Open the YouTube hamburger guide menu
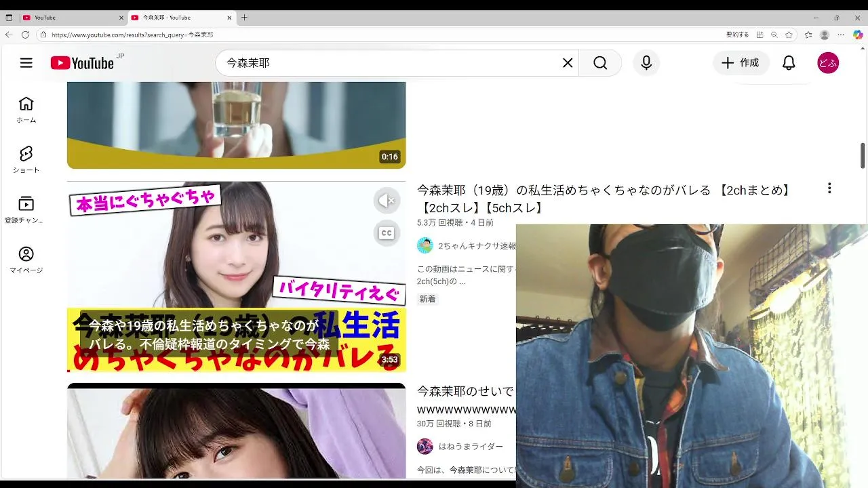The width and height of the screenshot is (868, 488). pos(26,63)
